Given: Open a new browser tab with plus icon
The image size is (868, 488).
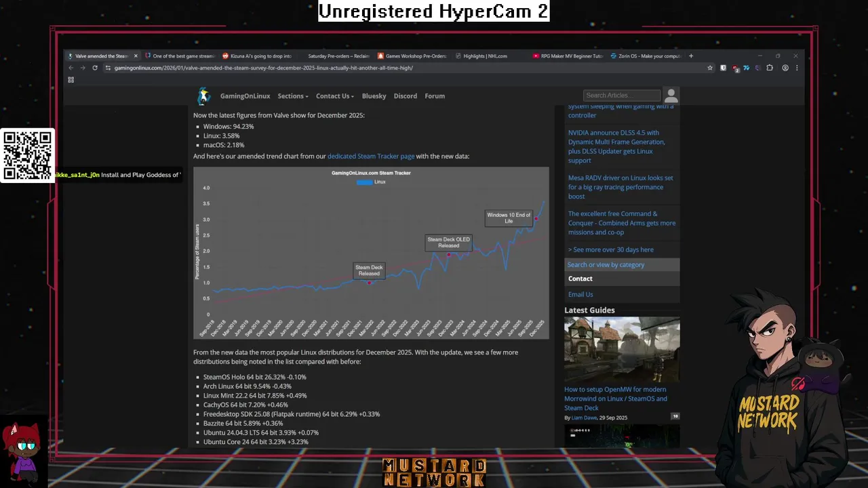Looking at the screenshot, I should point(691,56).
